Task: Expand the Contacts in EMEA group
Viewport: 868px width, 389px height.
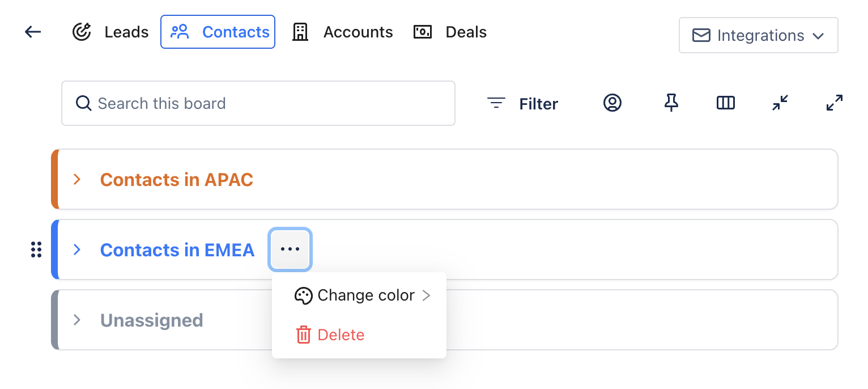Action: coord(78,250)
